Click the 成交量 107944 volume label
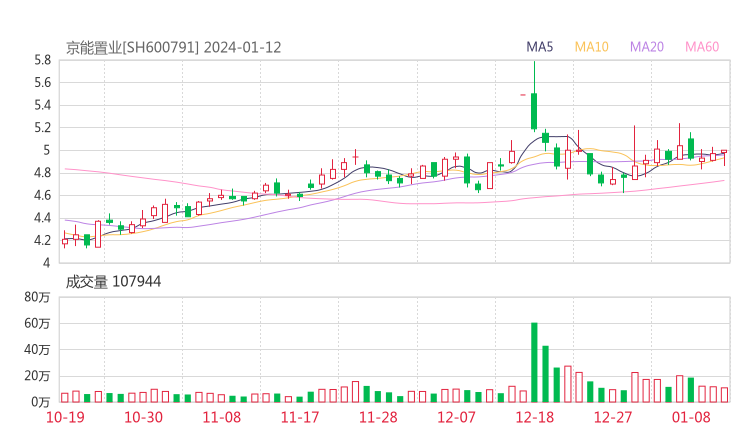The width and height of the screenshot is (740, 440). tap(113, 282)
